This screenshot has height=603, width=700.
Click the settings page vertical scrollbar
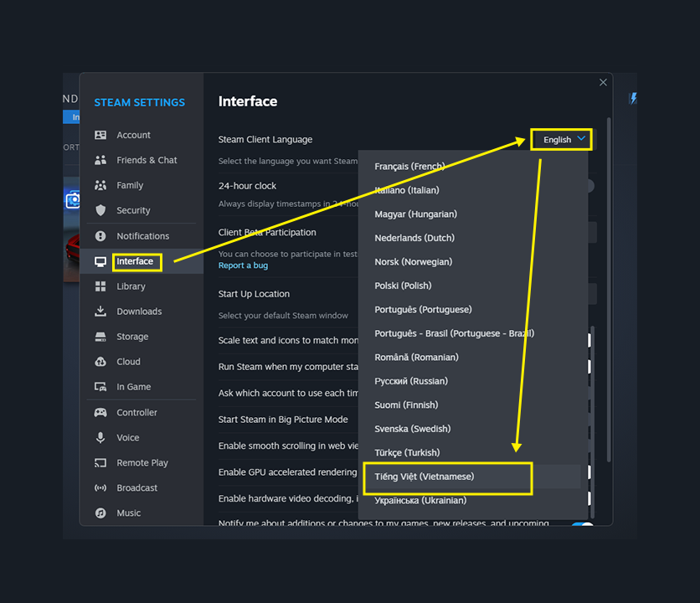point(609,290)
